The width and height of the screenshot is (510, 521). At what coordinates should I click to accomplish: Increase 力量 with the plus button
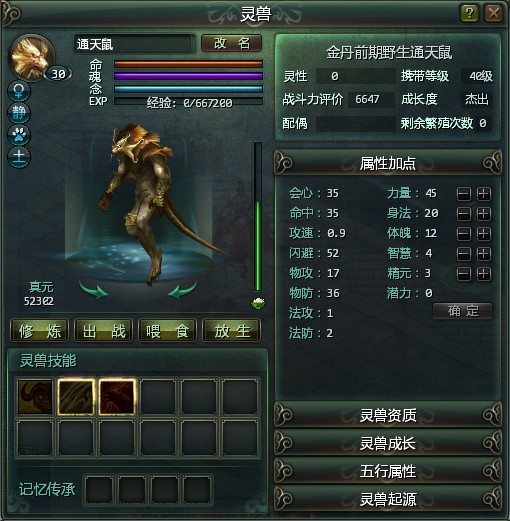(x=484, y=193)
